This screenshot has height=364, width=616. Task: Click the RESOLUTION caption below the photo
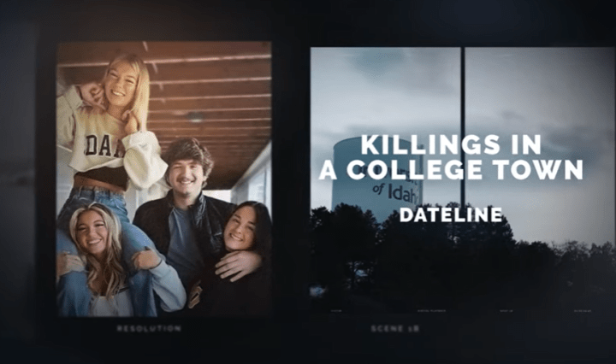149,328
